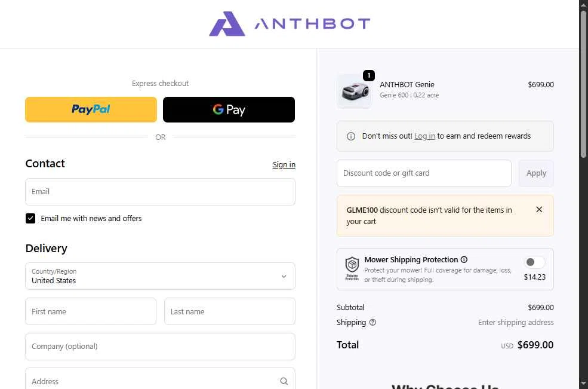The height and width of the screenshot is (389, 588).
Task: Click the Genie 600 | 0.22 acre variant text
Action: coord(409,95)
